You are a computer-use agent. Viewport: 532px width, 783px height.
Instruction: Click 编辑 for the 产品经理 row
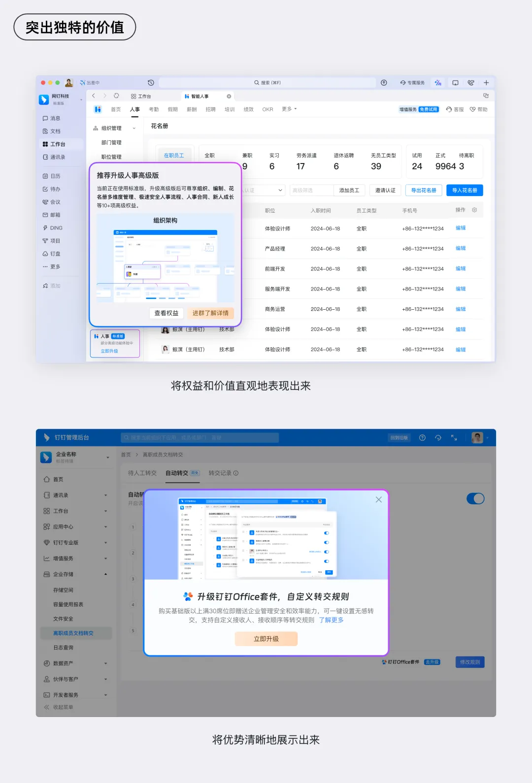[461, 248]
